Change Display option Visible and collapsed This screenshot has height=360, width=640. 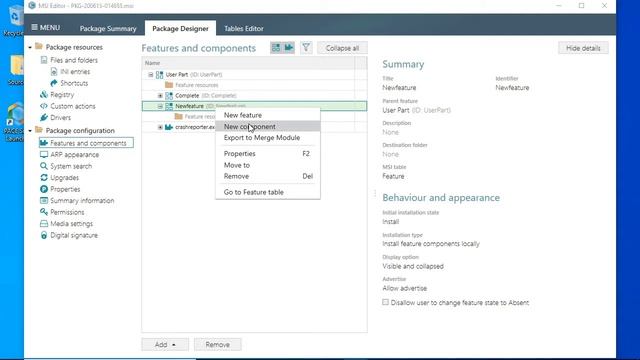pos(413,266)
